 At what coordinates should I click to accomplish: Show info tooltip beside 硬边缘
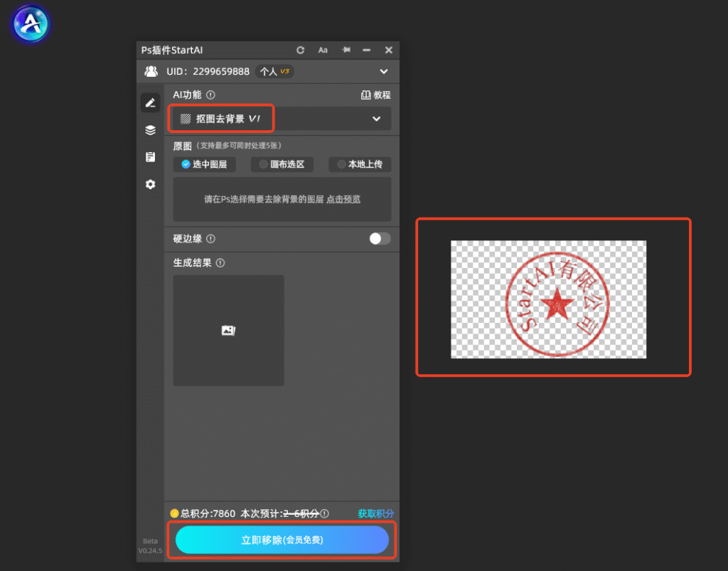pos(210,239)
